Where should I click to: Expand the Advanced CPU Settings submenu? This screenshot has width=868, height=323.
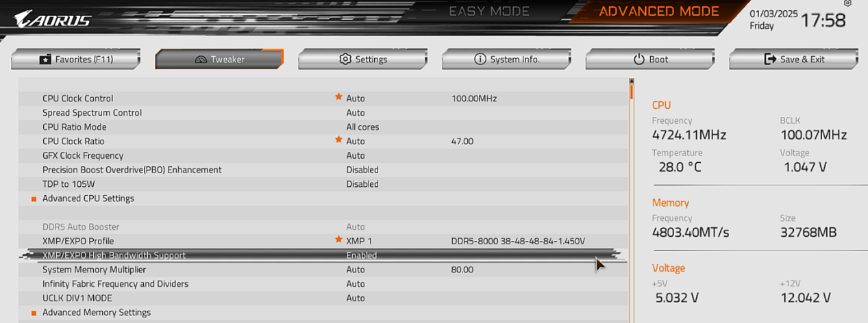point(88,198)
